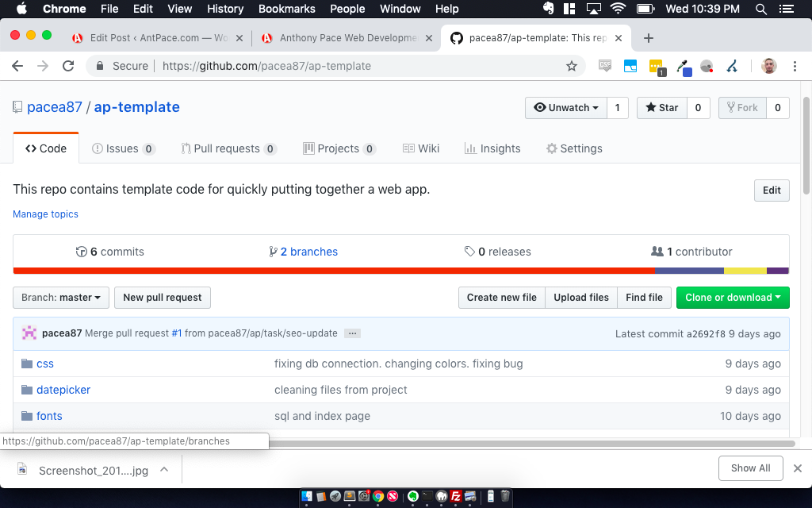Star the ap-template repository
The width and height of the screenshot is (812, 508).
pyautogui.click(x=662, y=108)
